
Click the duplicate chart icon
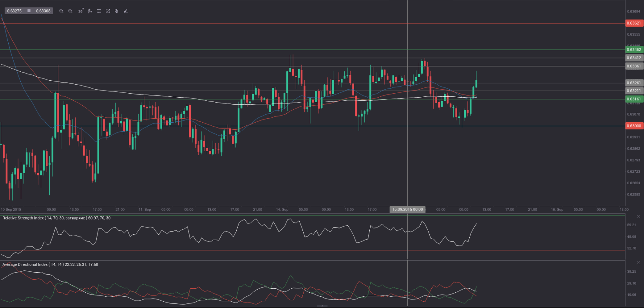pos(116,11)
